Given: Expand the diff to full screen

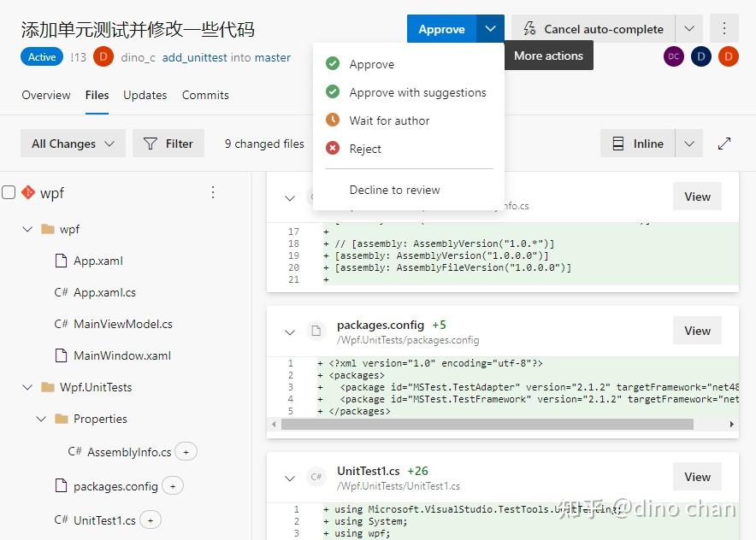Looking at the screenshot, I should tap(726, 144).
